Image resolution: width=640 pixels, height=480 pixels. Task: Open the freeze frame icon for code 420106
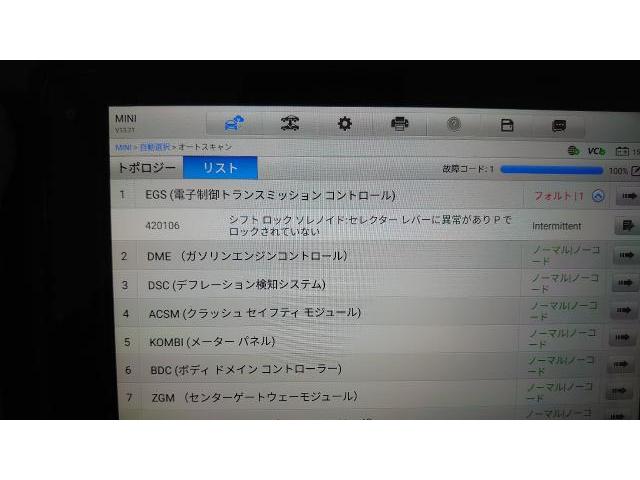626,226
